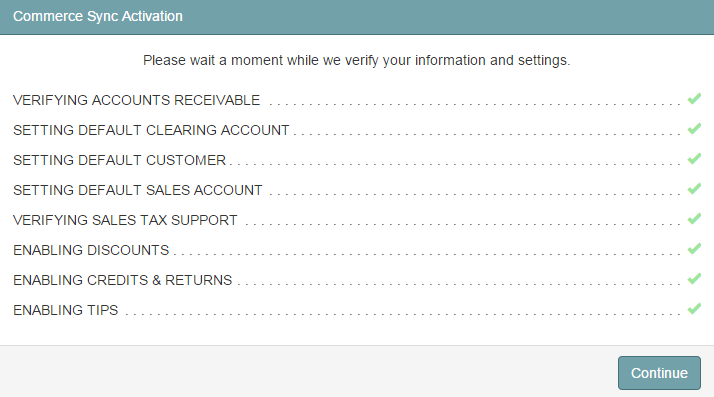
Task: Select the Enabling Tips label
Action: coord(66,310)
